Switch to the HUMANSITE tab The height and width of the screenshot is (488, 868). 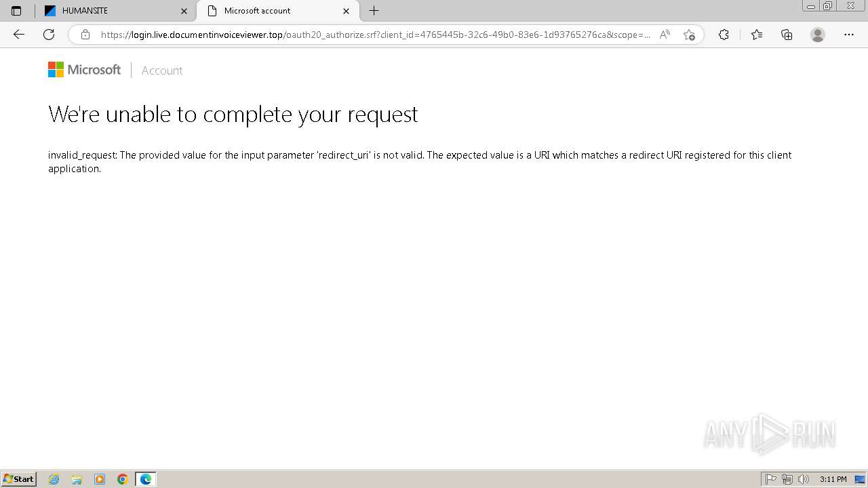click(x=116, y=11)
